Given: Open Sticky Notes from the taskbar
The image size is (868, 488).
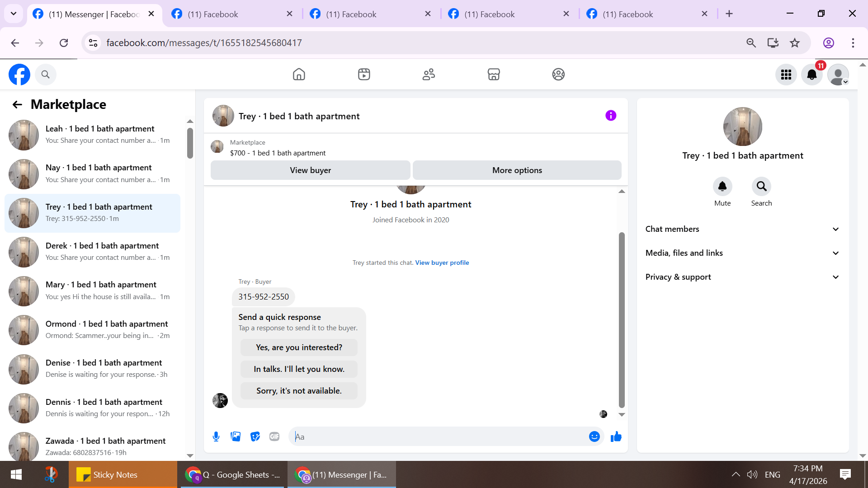Looking at the screenshot, I should 114,474.
